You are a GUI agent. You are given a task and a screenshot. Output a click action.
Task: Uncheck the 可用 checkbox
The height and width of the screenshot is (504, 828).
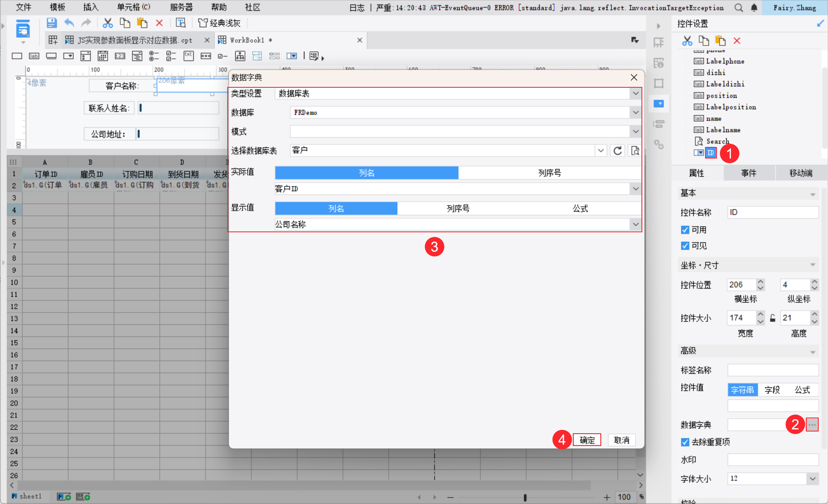pyautogui.click(x=685, y=230)
